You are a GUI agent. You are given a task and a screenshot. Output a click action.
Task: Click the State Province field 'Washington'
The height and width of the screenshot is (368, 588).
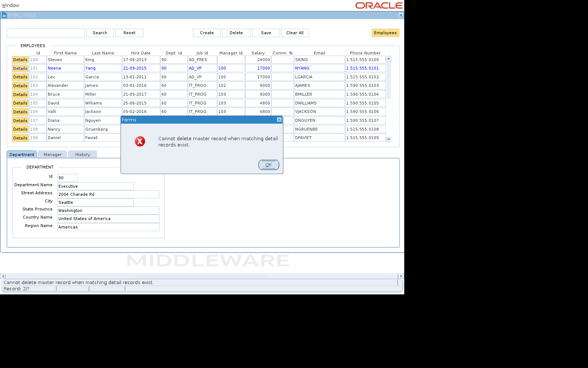click(x=108, y=210)
